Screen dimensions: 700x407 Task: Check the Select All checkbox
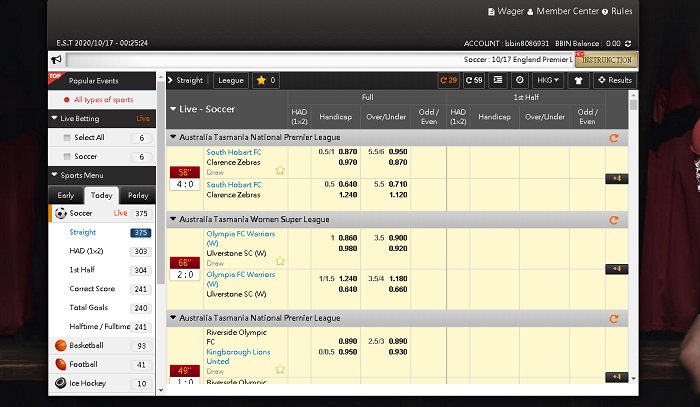pos(67,138)
